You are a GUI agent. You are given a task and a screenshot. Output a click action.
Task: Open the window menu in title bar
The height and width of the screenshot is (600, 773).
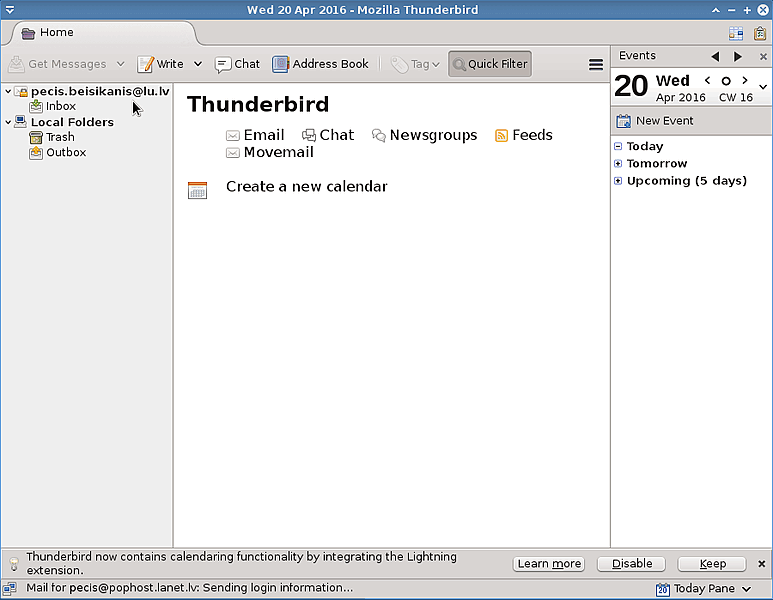point(9,10)
